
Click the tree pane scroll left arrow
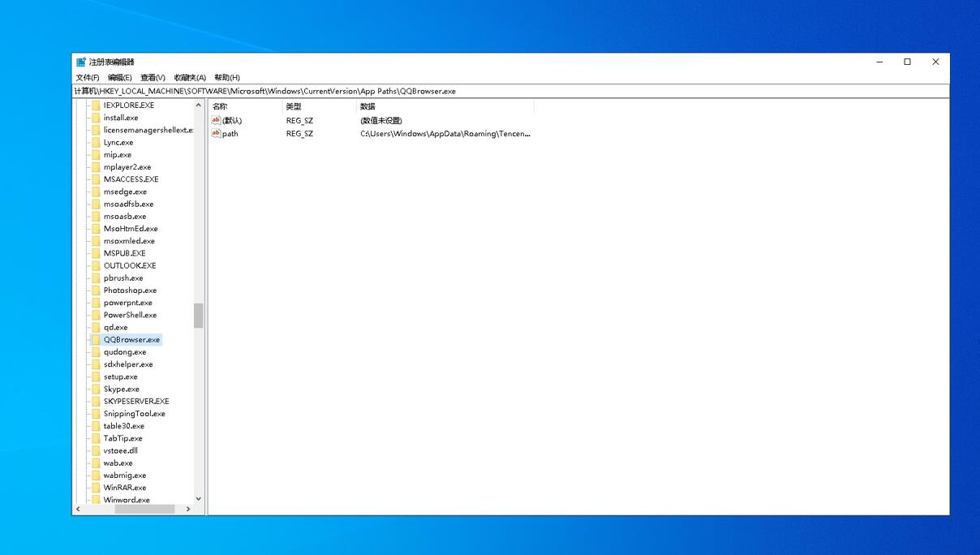78,509
